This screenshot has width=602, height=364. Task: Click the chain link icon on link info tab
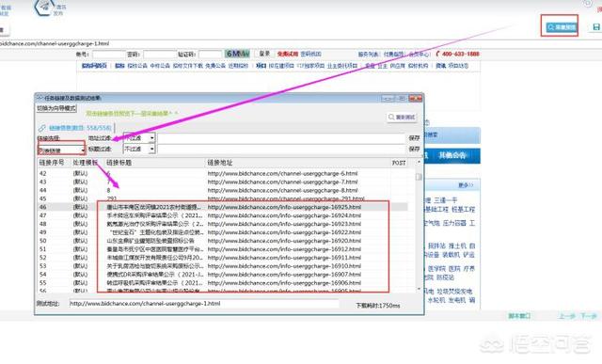tap(41, 128)
